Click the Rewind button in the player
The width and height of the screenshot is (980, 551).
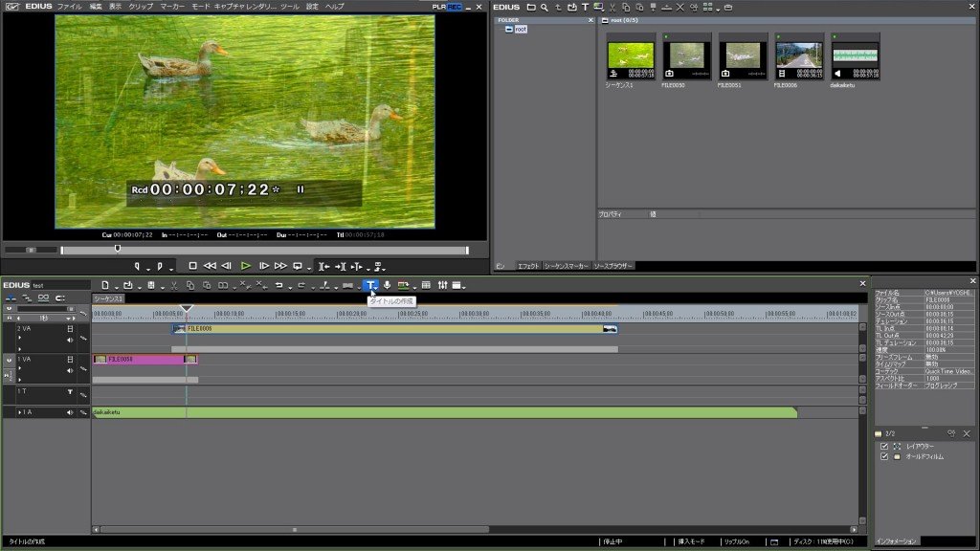click(x=210, y=266)
